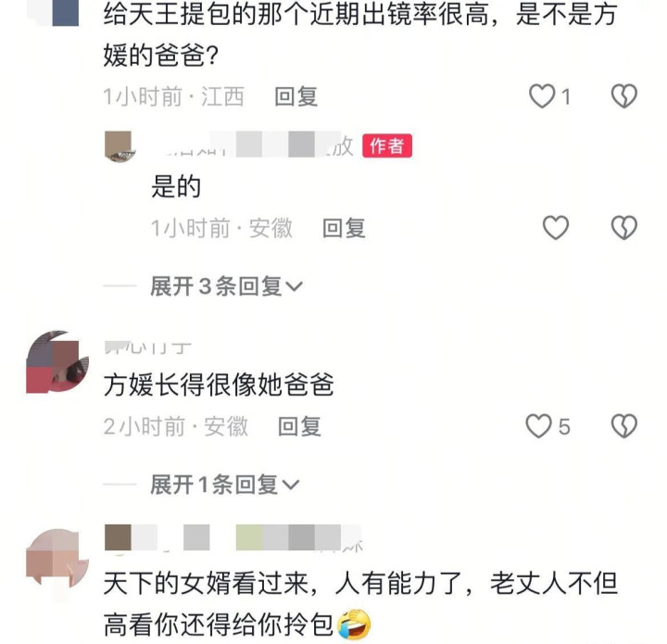Screen dimensions: 667x644
Task: Dislike the comment 方媛长得很像她爸爸
Action: pyautogui.click(x=624, y=426)
